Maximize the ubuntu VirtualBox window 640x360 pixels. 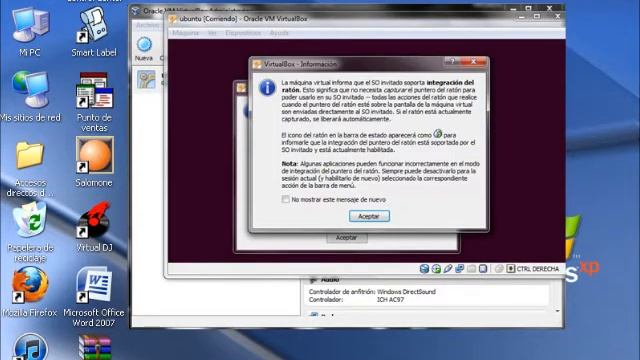tap(537, 17)
